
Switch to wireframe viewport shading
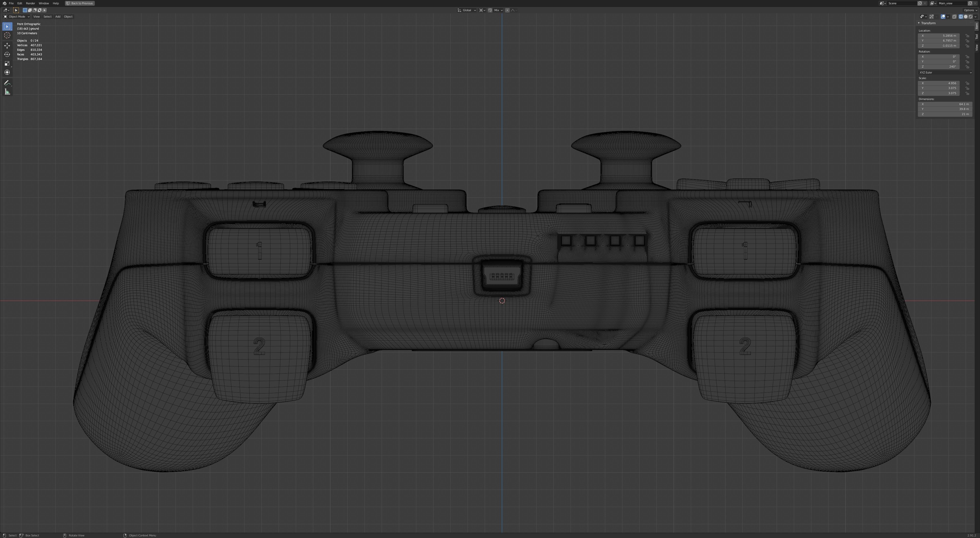(961, 17)
